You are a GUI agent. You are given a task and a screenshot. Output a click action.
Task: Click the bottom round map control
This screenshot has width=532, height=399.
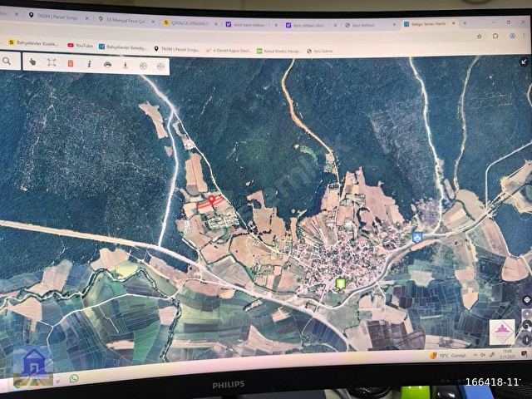tap(526, 339)
